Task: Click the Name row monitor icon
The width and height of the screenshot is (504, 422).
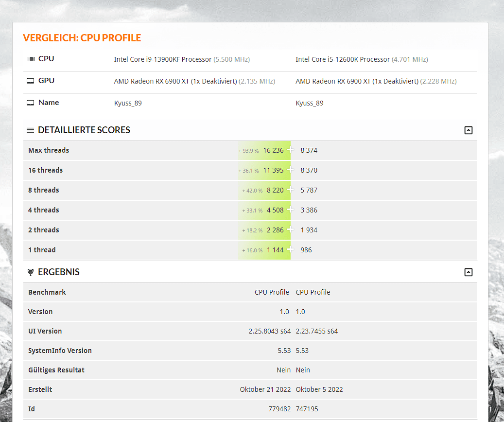Action: [x=30, y=103]
